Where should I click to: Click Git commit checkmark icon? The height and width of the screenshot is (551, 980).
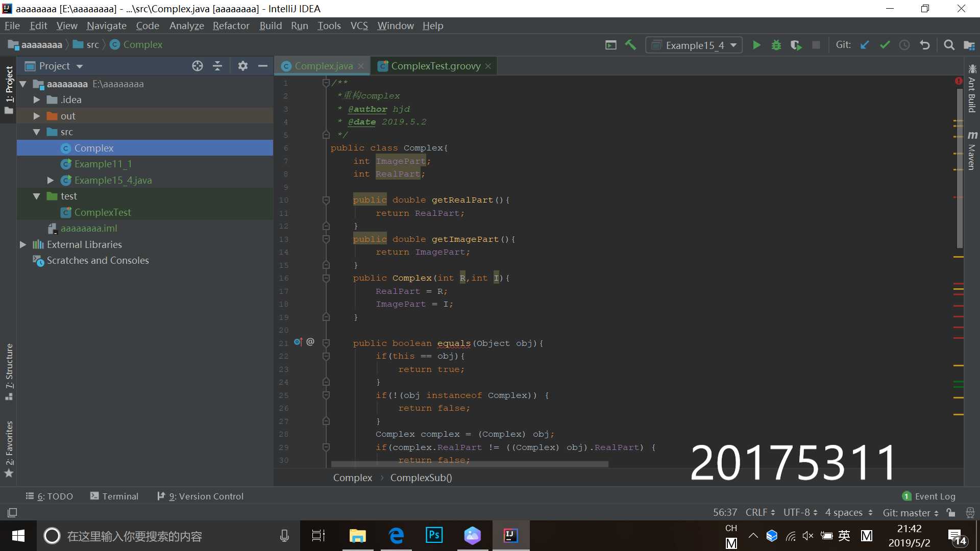885,45
